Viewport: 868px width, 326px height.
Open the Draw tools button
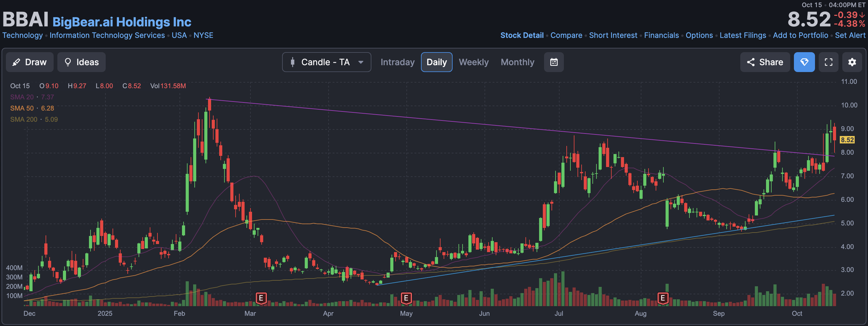click(x=30, y=62)
